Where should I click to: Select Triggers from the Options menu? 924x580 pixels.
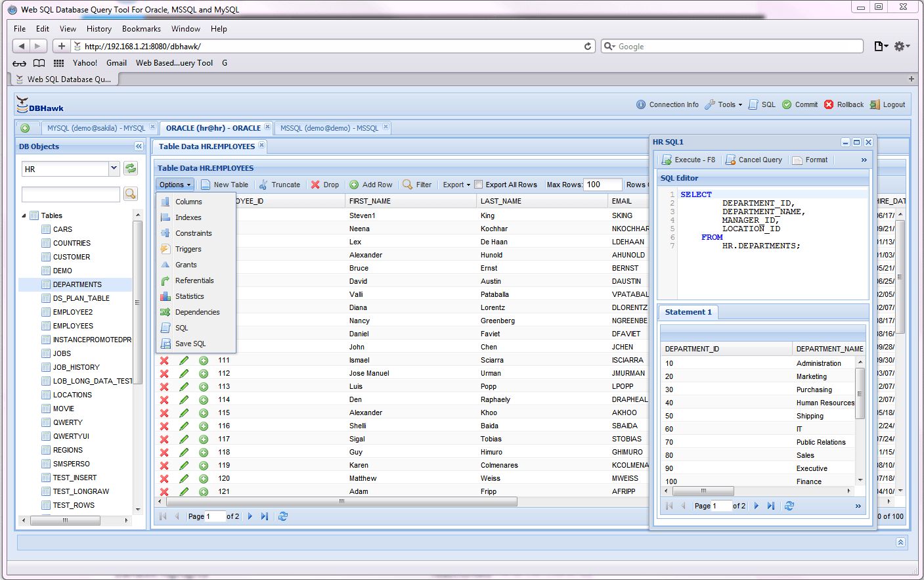point(189,248)
